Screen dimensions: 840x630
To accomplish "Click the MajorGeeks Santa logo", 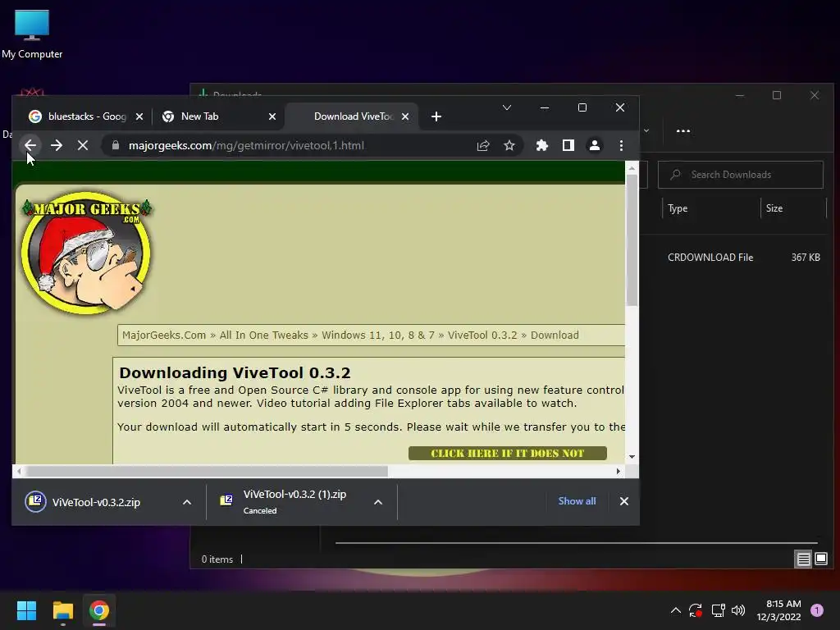I will 85,253.
